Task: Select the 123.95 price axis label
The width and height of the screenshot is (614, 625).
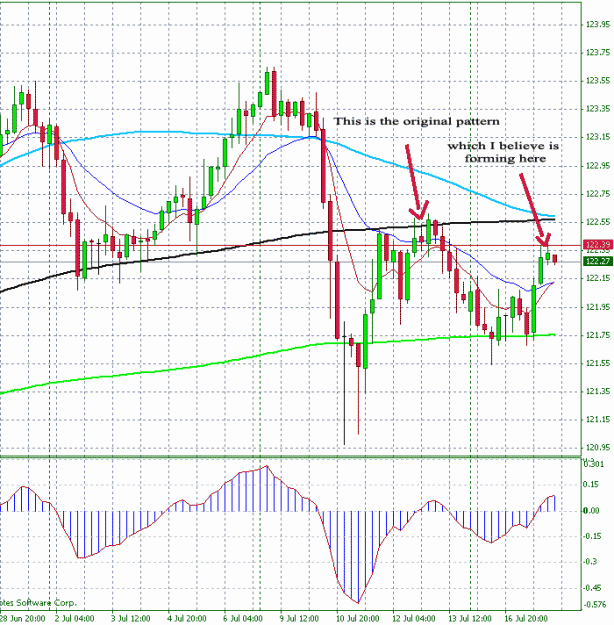Action: tap(598, 25)
